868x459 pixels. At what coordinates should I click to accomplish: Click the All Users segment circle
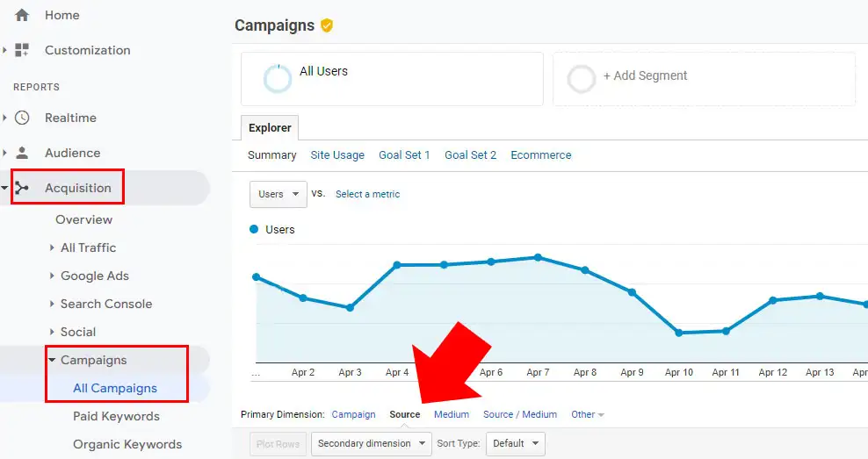click(278, 79)
